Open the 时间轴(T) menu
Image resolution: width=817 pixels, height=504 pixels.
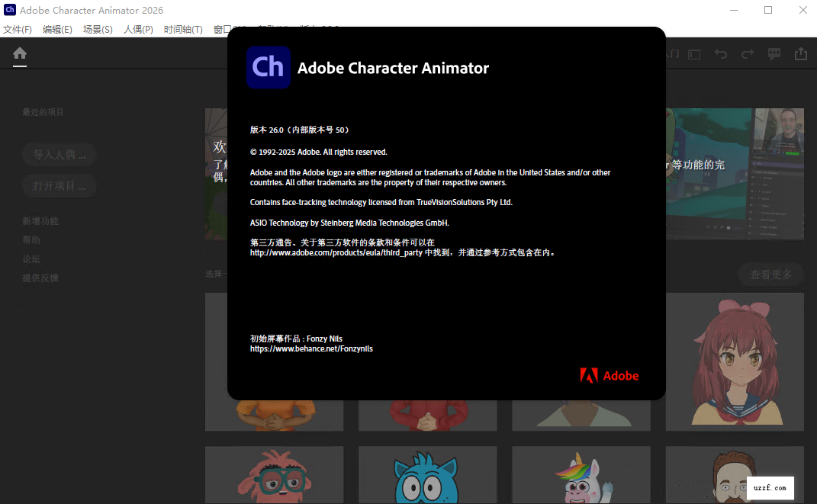pyautogui.click(x=183, y=29)
